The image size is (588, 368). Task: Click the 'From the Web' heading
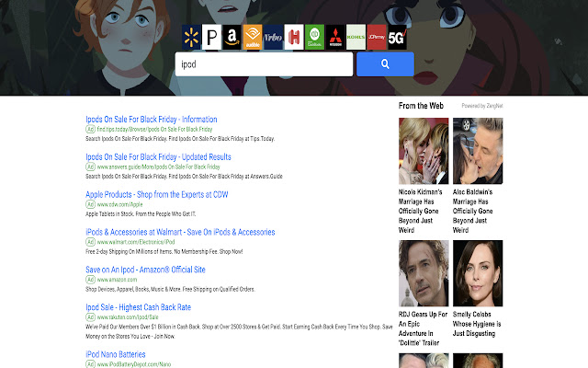pos(421,106)
